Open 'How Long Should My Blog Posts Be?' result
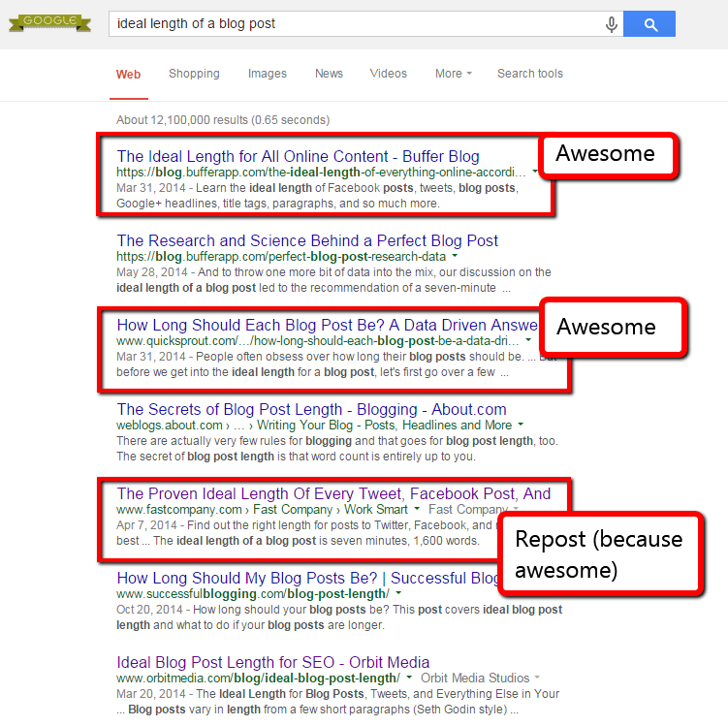728x726 pixels. point(307,578)
